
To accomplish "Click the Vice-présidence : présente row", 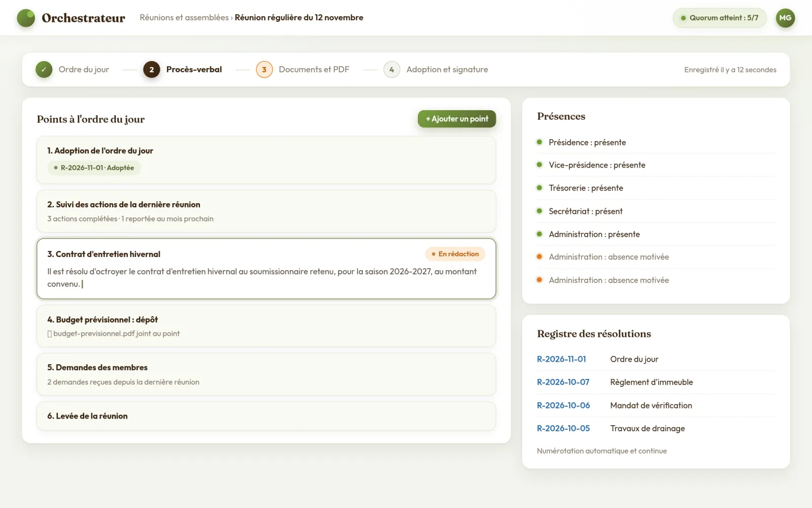I will [x=656, y=165].
